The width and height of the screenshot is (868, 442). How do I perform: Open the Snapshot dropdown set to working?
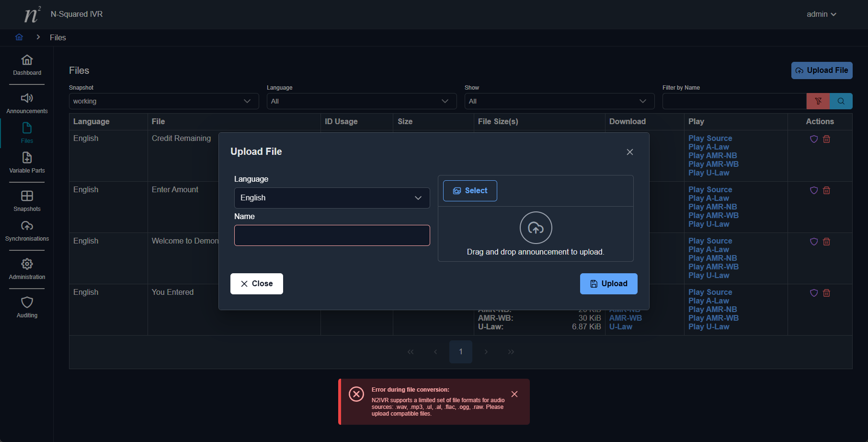click(x=163, y=101)
